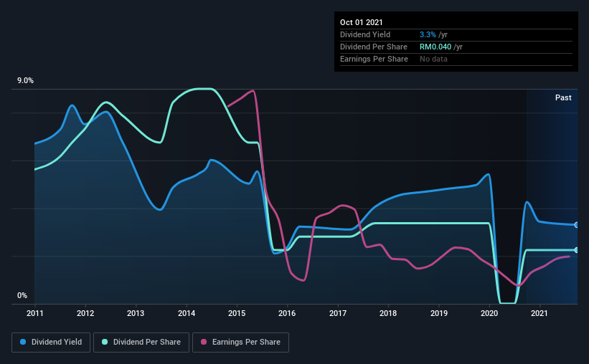Click the 9.0% y-axis label
This screenshot has width=589, height=364.
coord(26,81)
